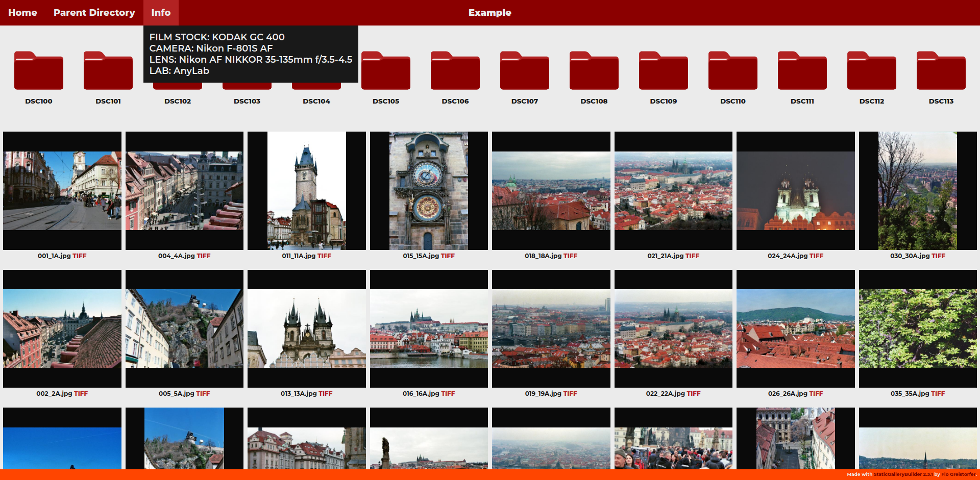
Task: Open the StaticGalleryBuilder 2.3.1 footer link
Action: point(903,474)
